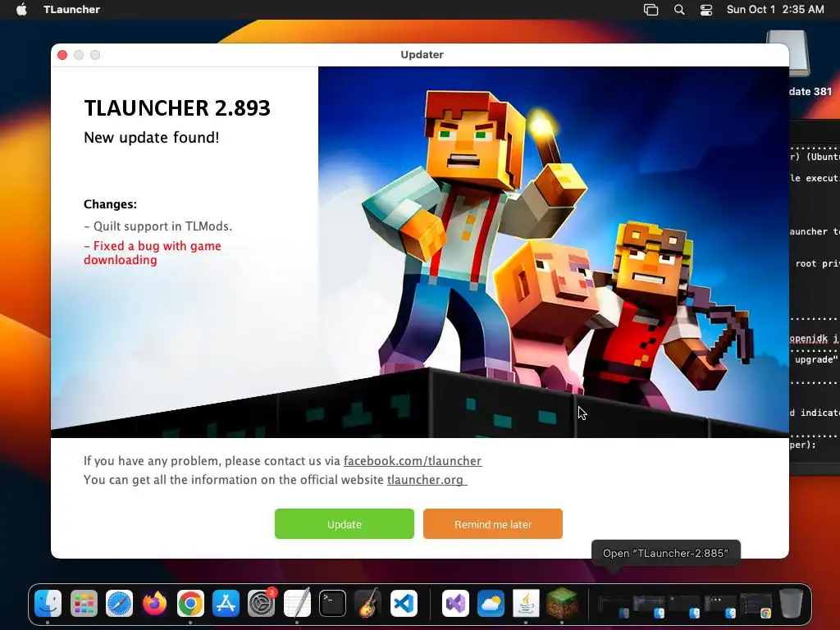Click the green Update button
Screen dimensions: 840x630
coord(344,524)
